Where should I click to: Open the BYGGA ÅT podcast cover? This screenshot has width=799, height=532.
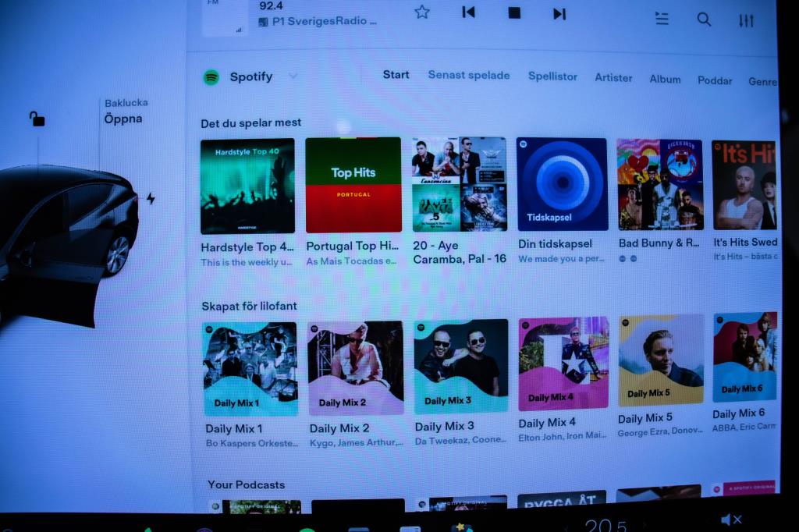coord(562,499)
